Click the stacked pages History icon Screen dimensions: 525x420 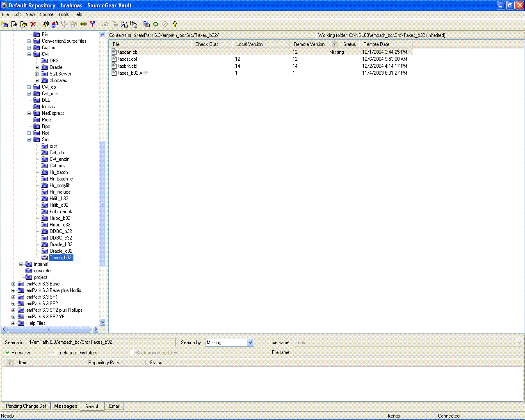pyautogui.click(x=134, y=24)
